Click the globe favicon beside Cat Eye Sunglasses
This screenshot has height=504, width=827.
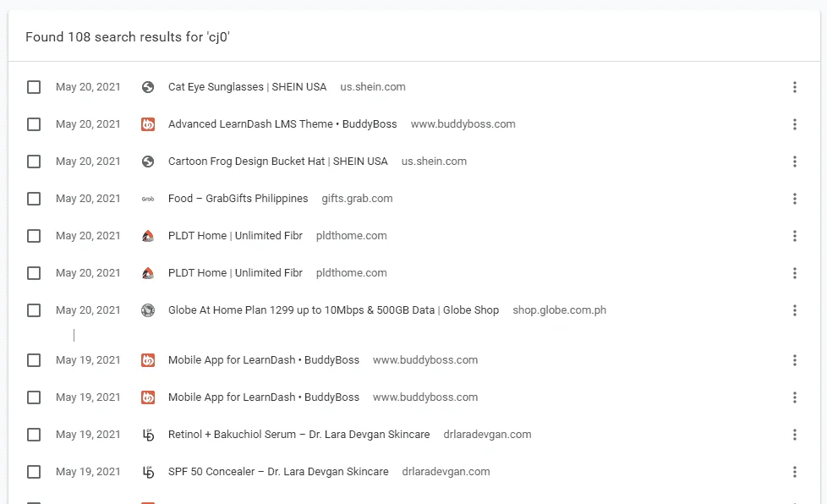point(148,87)
